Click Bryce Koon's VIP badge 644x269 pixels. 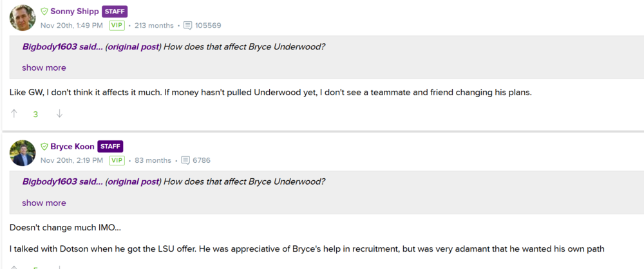tap(117, 161)
